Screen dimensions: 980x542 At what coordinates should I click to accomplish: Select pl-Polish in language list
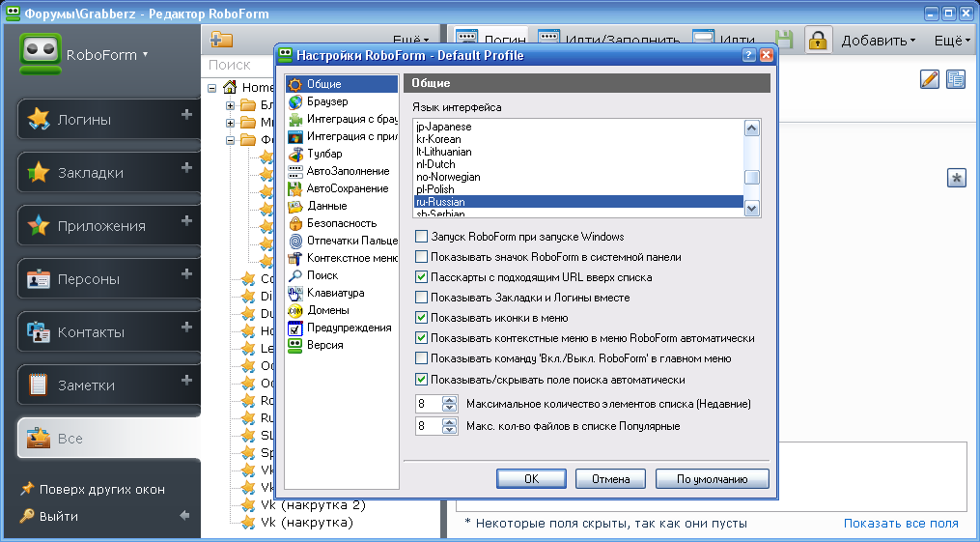pyautogui.click(x=578, y=188)
